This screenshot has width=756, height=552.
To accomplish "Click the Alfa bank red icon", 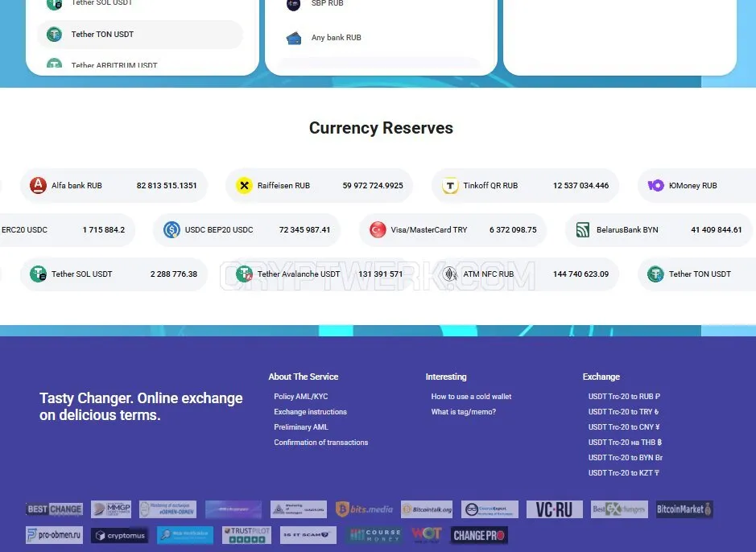I will 38,185.
